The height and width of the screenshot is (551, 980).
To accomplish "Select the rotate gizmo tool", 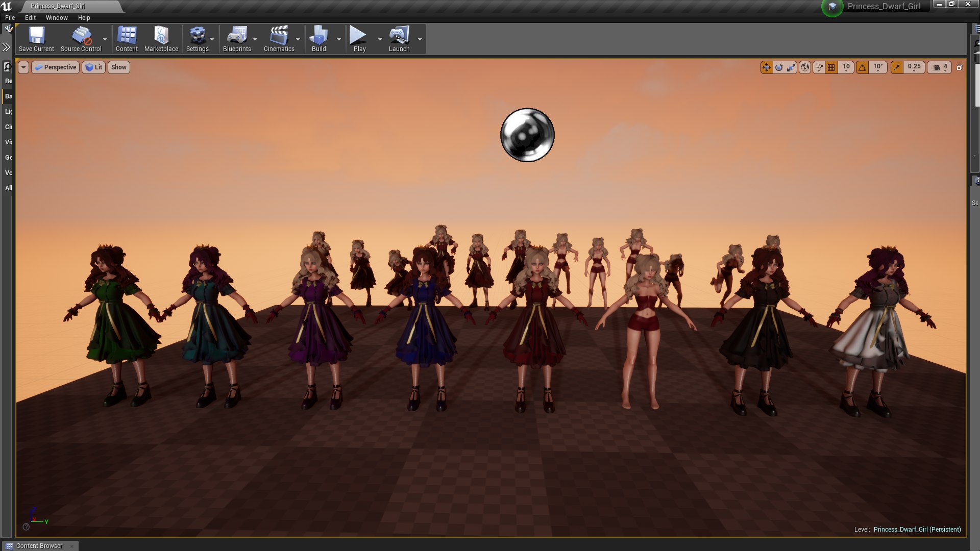I will pos(778,67).
